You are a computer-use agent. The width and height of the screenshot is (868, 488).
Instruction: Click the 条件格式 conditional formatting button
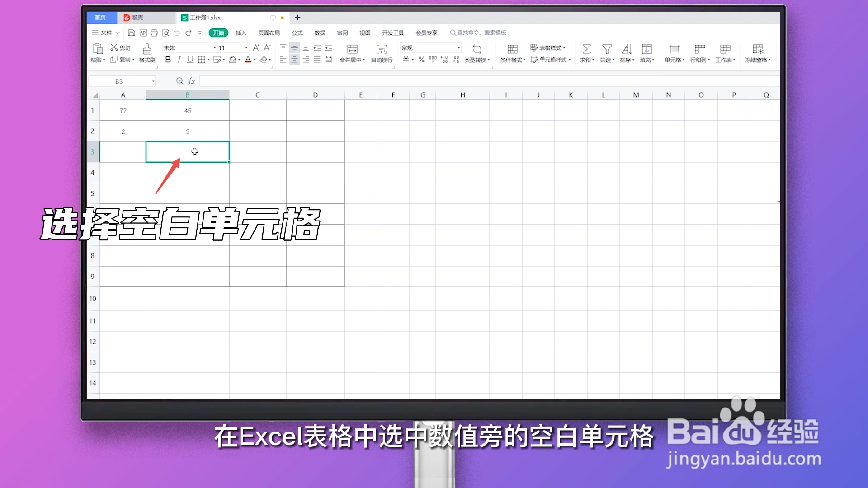(x=512, y=53)
